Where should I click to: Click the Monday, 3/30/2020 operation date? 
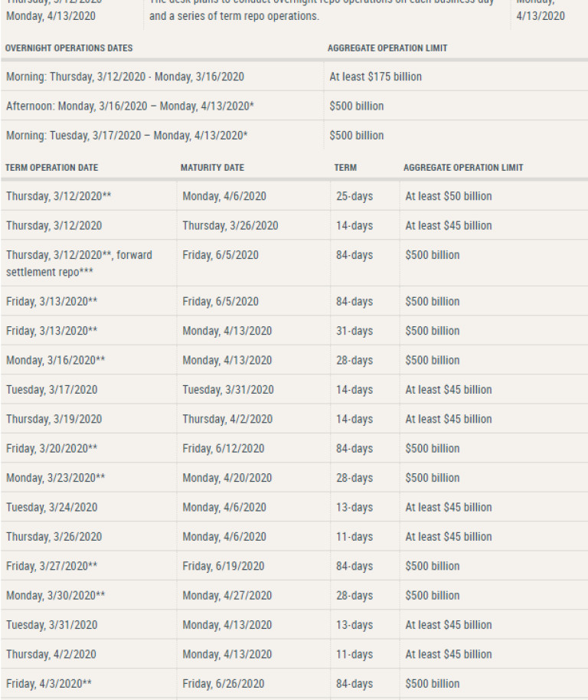point(56,595)
